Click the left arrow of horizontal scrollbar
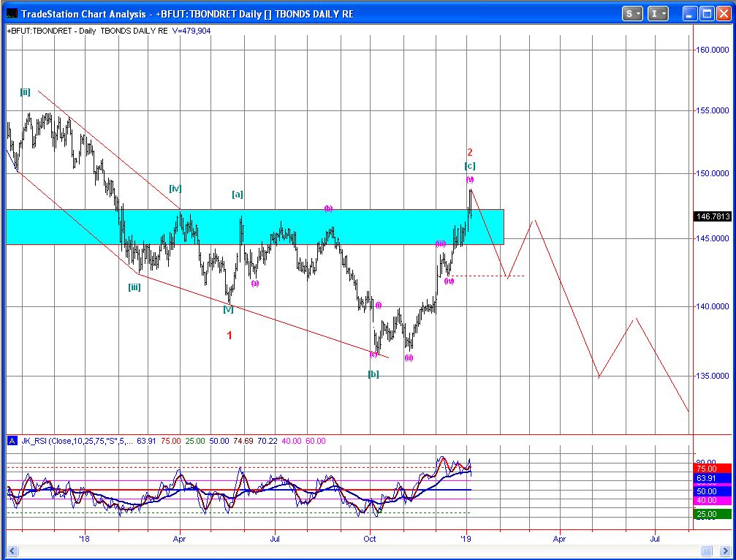 tap(12, 550)
